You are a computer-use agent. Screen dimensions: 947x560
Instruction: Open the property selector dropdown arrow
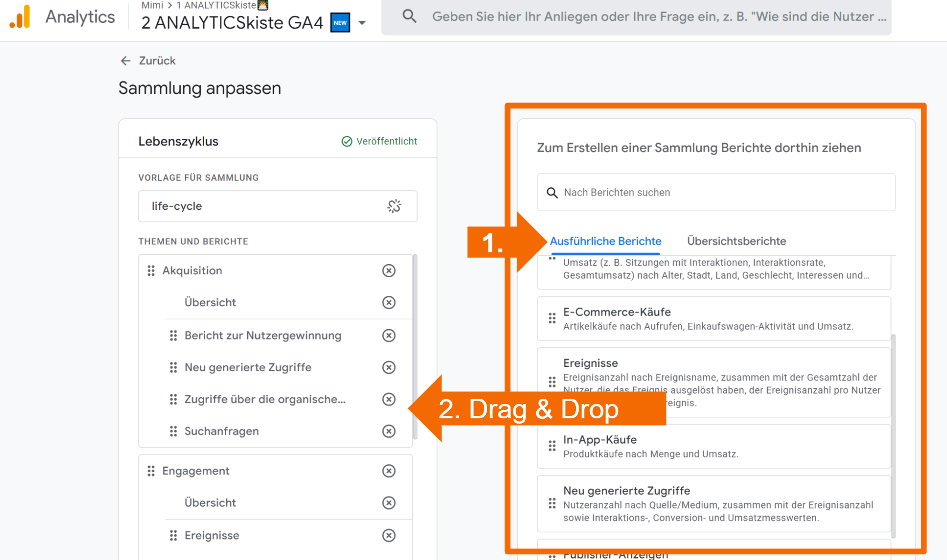(362, 23)
